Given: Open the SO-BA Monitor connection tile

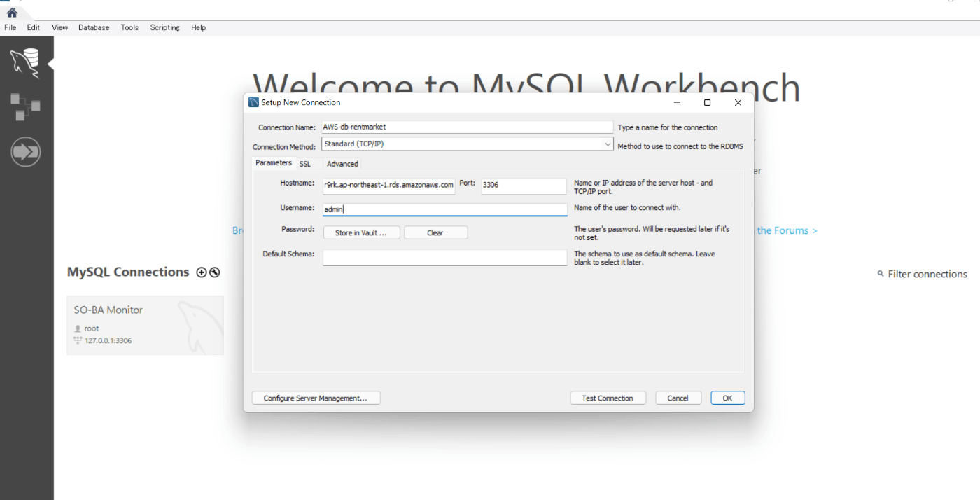Looking at the screenshot, I should 146,325.
